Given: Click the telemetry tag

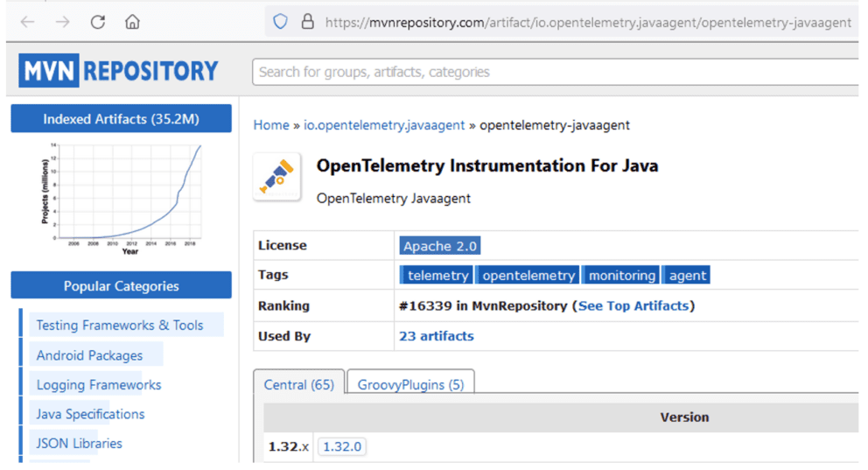Looking at the screenshot, I should pos(437,276).
